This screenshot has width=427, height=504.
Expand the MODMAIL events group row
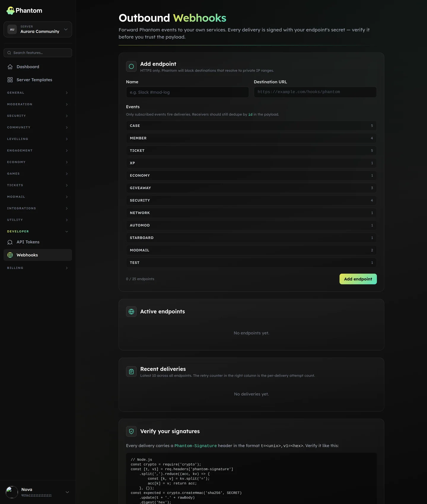[251, 250]
